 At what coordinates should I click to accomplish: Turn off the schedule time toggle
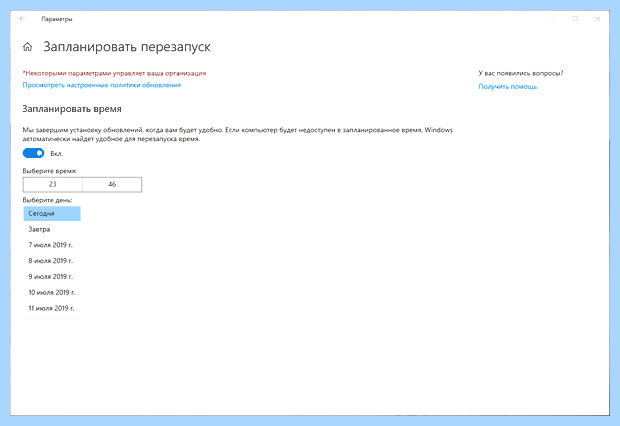click(33, 153)
